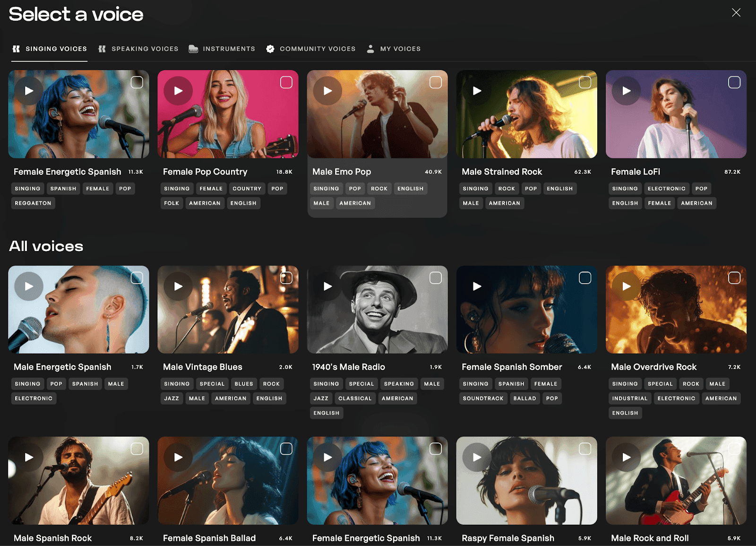The height and width of the screenshot is (546, 756).
Task: Click the Blues tag on Male Vintage Blues
Action: pyautogui.click(x=244, y=384)
